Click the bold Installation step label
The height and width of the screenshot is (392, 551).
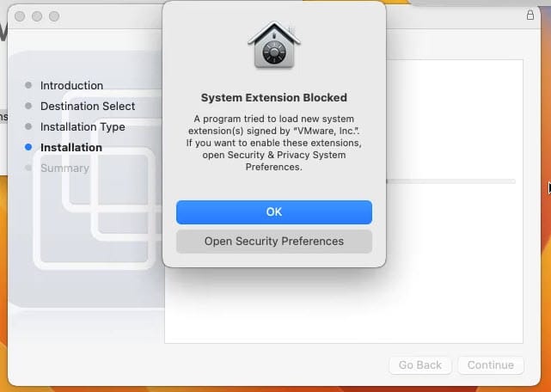[x=71, y=147]
